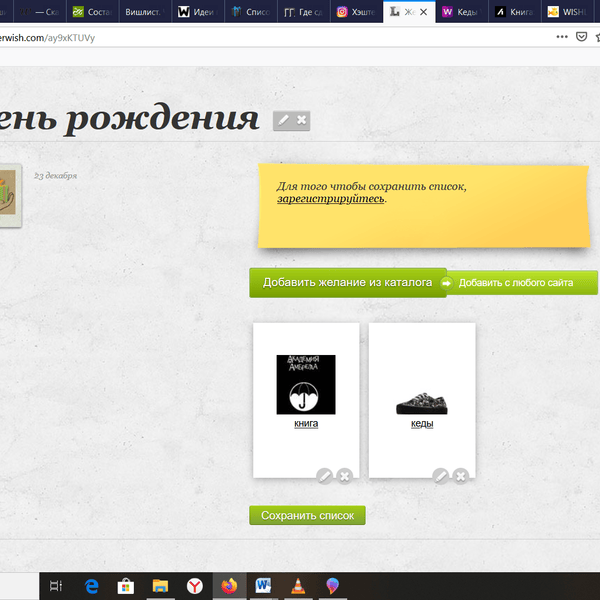Remove the книга wish with its X icon
This screenshot has height=600, width=600.
[x=344, y=476]
